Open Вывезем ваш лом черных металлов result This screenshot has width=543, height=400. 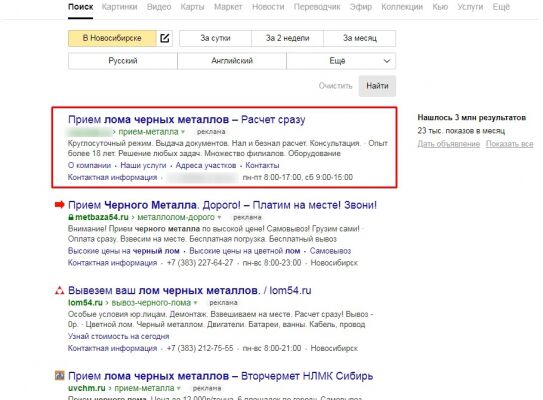pyautogui.click(x=190, y=291)
